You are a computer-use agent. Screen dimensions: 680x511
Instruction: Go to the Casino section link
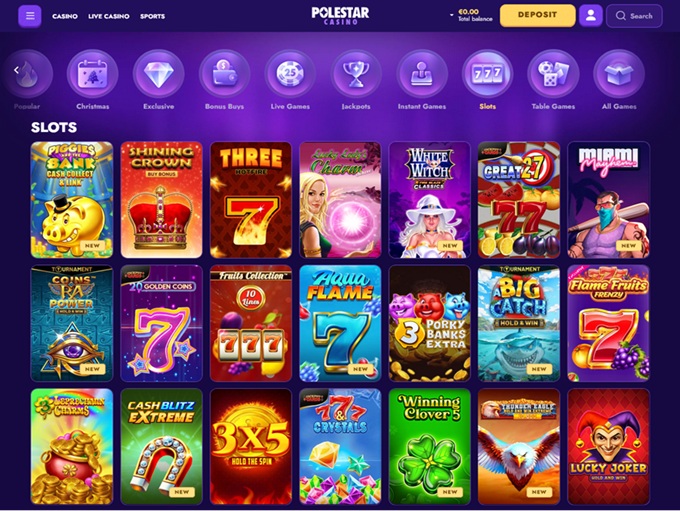[x=65, y=16]
